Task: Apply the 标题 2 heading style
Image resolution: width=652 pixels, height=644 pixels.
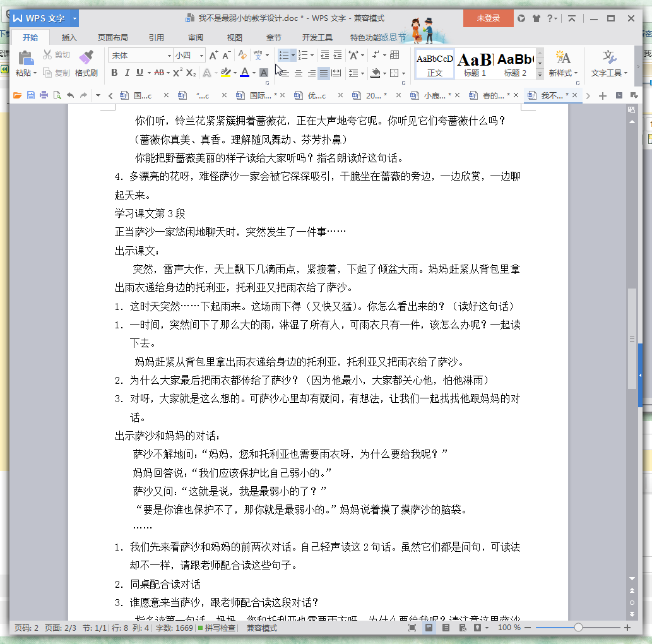Action: click(x=516, y=64)
